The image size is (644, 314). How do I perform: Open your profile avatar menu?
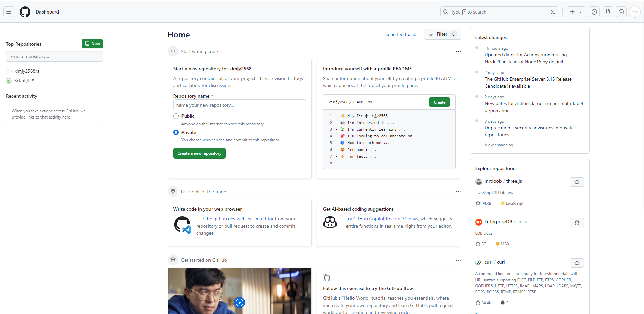click(635, 12)
